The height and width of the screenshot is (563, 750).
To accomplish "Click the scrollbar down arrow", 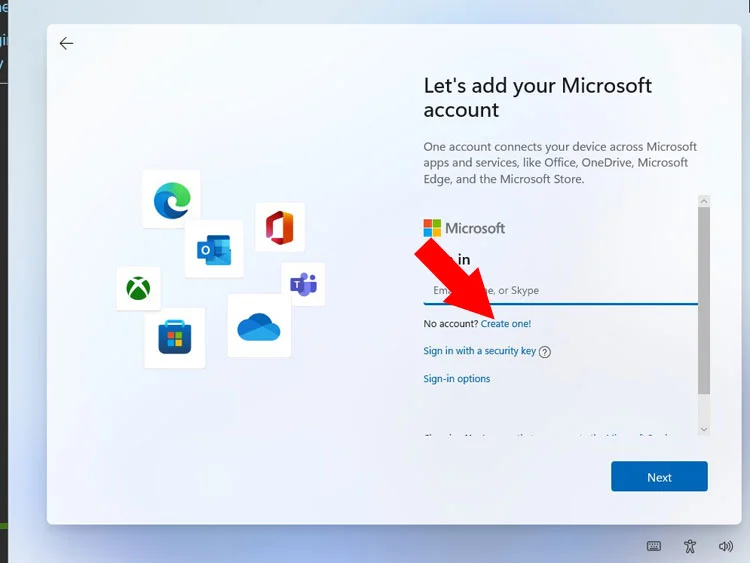I will [704, 428].
